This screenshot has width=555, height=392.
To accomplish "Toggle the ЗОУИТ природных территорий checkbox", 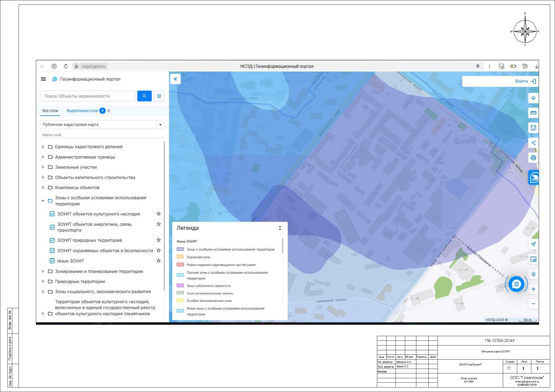I will 52,240.
